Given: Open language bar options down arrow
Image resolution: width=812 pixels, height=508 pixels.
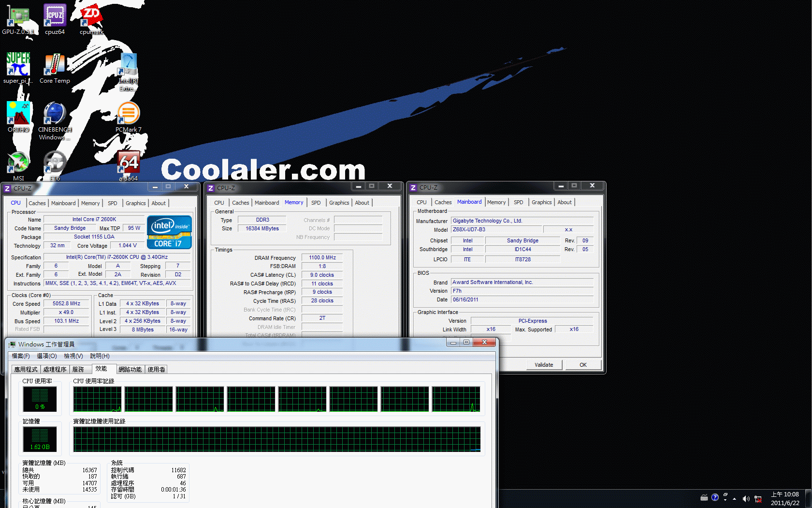Looking at the screenshot, I should point(725,500).
